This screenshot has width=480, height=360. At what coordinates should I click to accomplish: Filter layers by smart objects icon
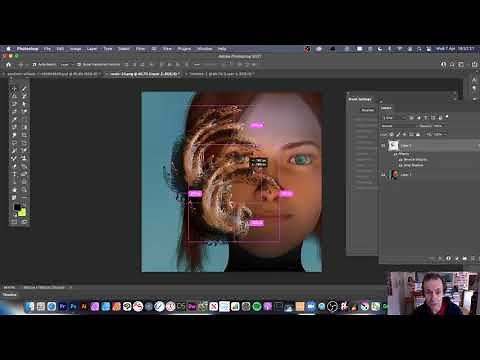[440, 118]
